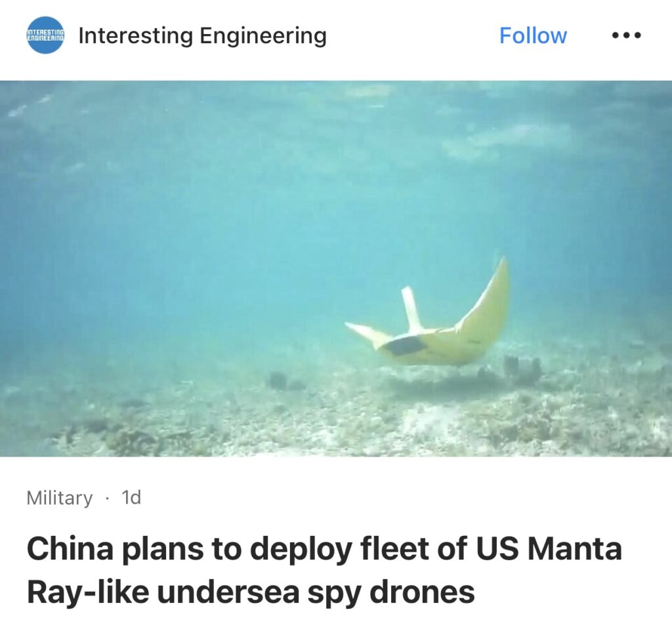Open the underwater article photo
This screenshot has height=631, width=672.
(x=336, y=268)
